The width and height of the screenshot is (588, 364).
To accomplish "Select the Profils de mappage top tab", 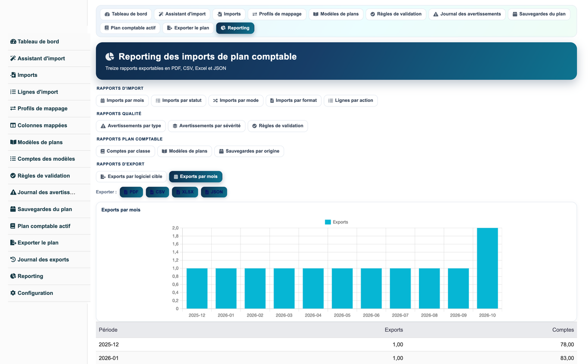I will 277,14.
